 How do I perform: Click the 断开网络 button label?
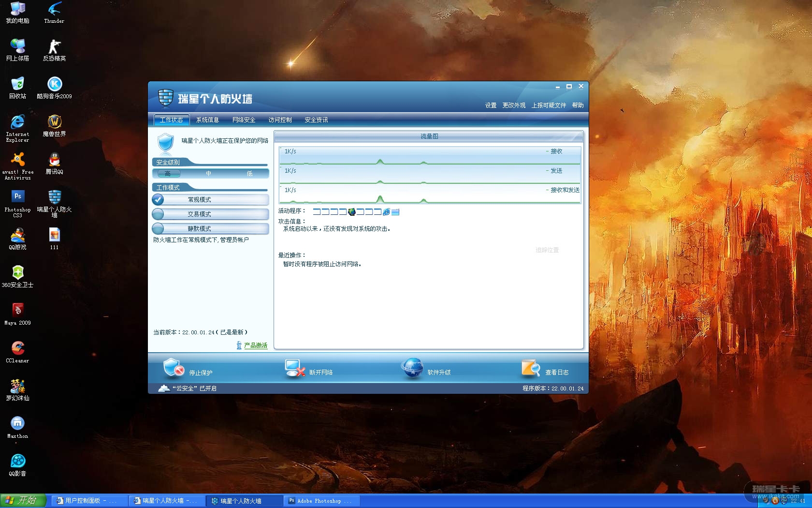coord(321,373)
